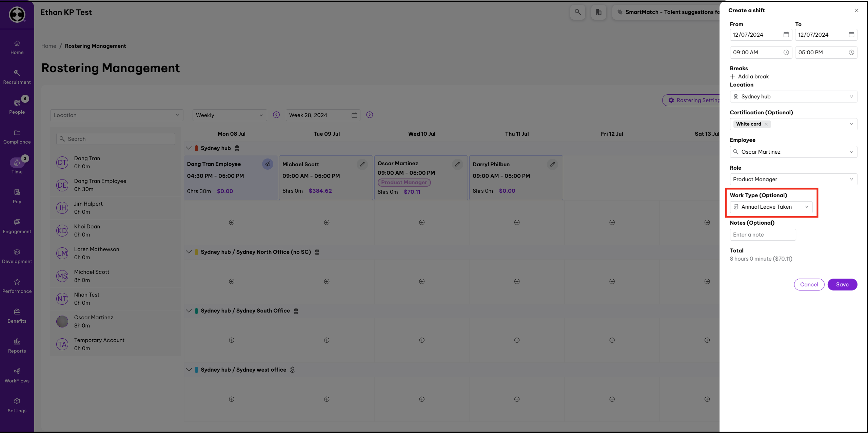
Task: Open the From date calendar picker
Action: (x=786, y=35)
